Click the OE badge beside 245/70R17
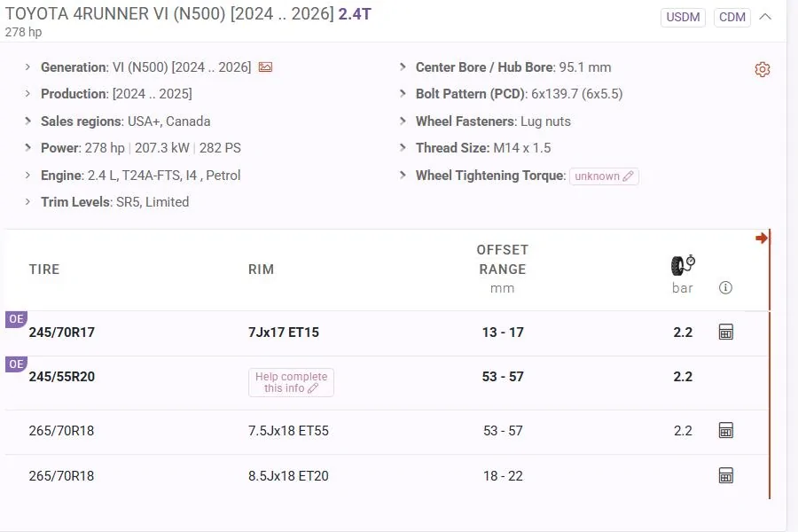This screenshot has height=532, width=798. click(x=16, y=319)
